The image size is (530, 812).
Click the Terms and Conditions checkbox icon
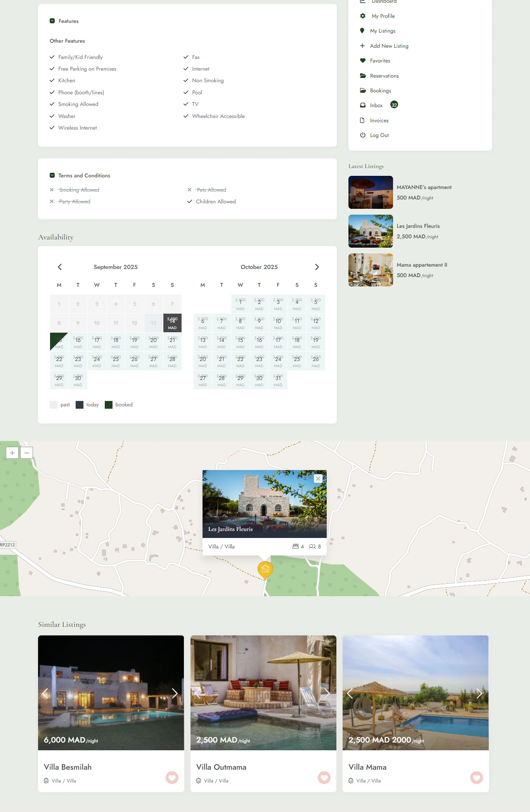[x=52, y=175]
